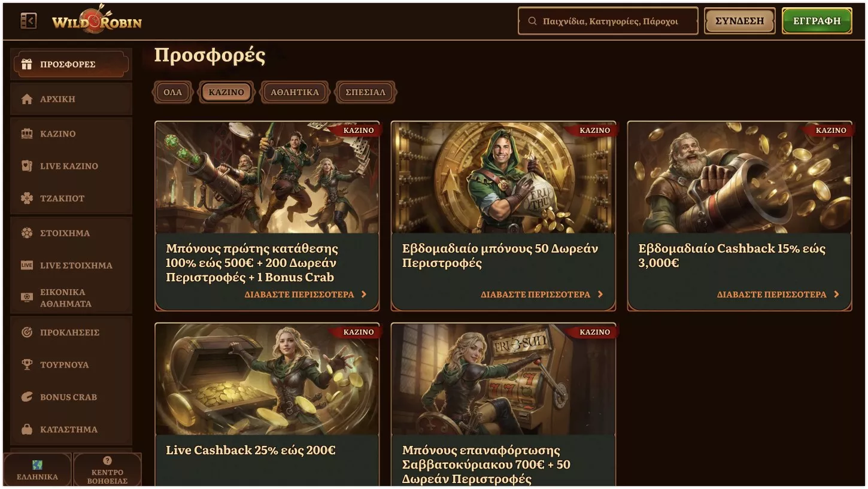The width and height of the screenshot is (868, 489).
Task: Go to Αρχική via the home icon
Action: click(26, 99)
